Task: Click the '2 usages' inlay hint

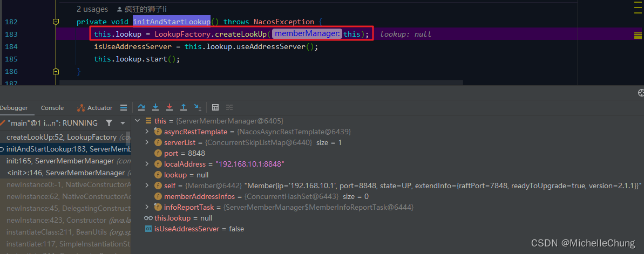Action: [x=92, y=9]
